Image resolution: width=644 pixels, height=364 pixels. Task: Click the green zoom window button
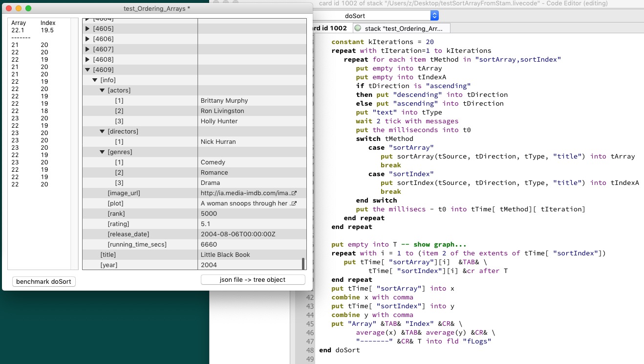[28, 8]
